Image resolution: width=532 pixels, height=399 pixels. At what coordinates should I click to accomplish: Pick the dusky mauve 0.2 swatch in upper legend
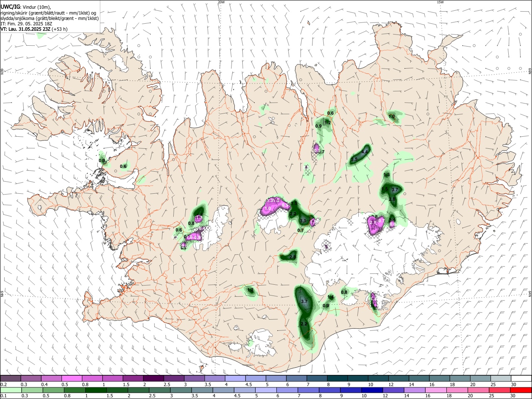coord(11,378)
